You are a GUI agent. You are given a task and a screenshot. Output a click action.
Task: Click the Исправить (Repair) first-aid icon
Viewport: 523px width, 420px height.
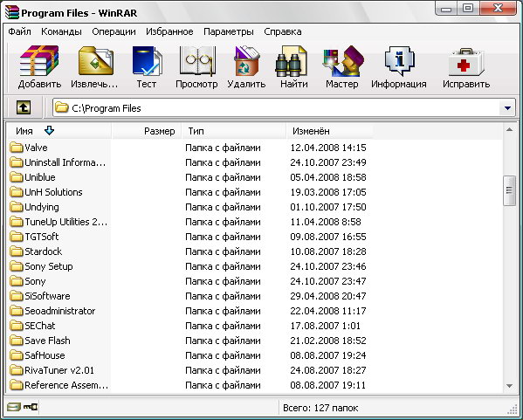point(466,62)
